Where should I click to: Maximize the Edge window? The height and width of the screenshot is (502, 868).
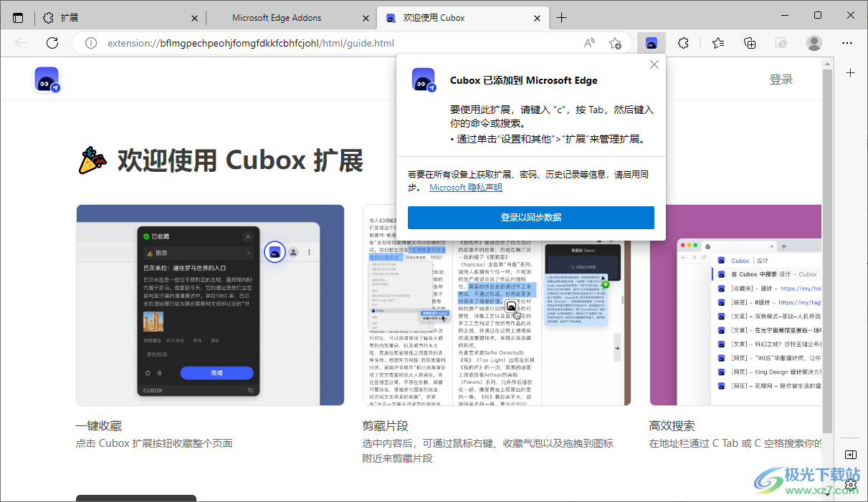click(x=818, y=15)
